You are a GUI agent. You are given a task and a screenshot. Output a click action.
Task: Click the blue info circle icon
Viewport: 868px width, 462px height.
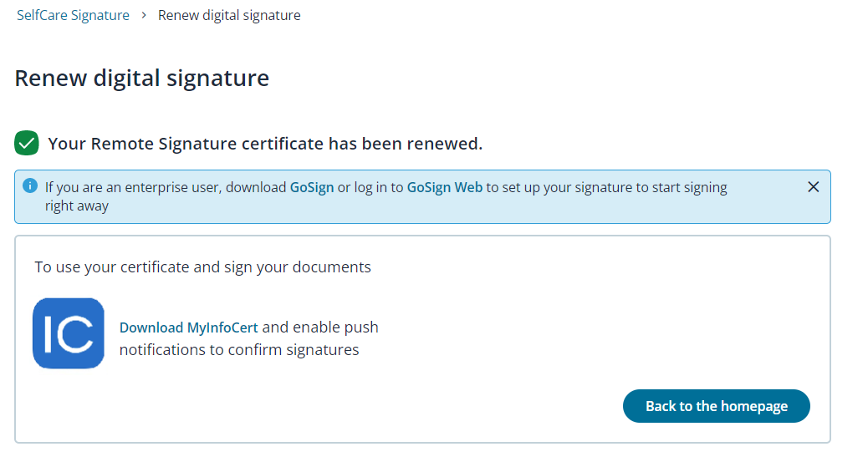[x=30, y=186]
